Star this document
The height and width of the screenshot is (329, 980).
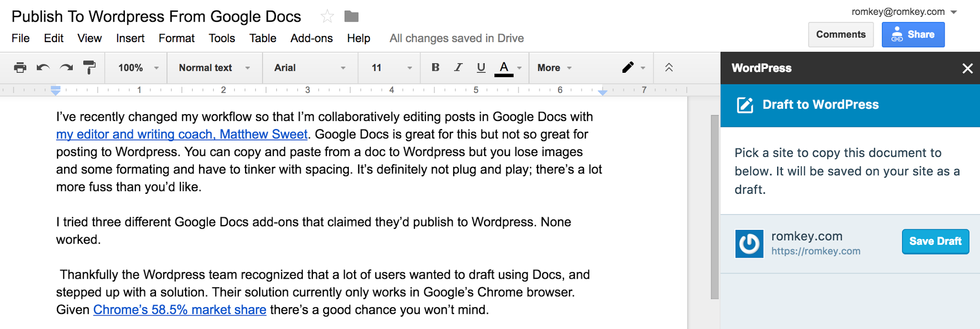pos(327,16)
